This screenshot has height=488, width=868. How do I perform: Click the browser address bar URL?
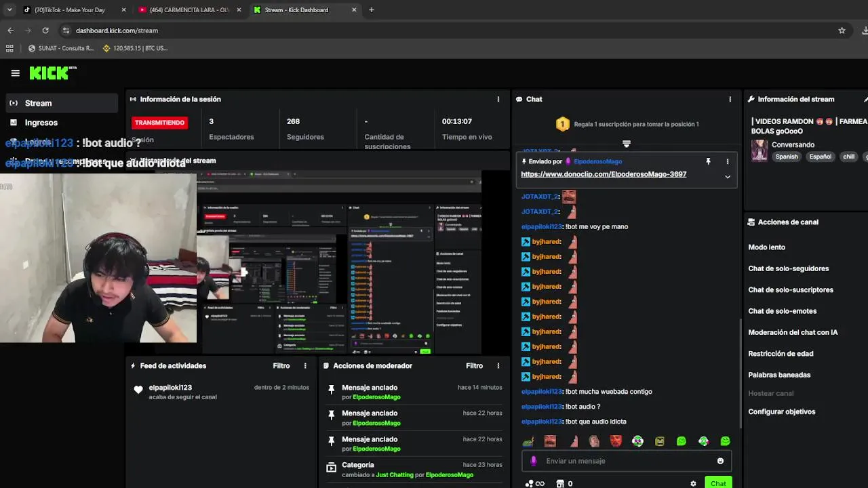[117, 30]
